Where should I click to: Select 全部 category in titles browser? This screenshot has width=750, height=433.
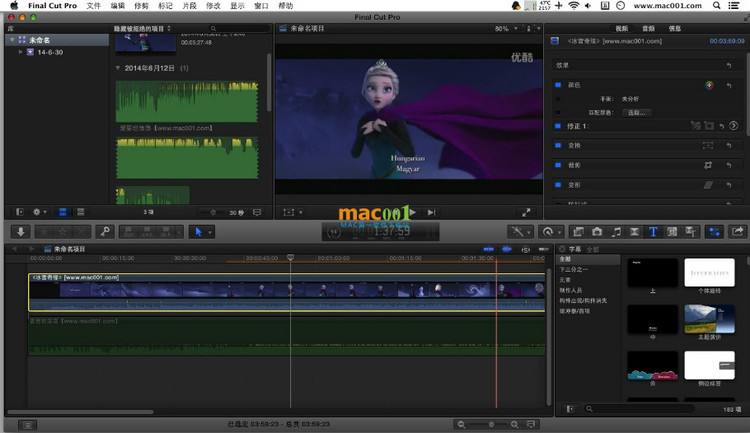tap(589, 259)
